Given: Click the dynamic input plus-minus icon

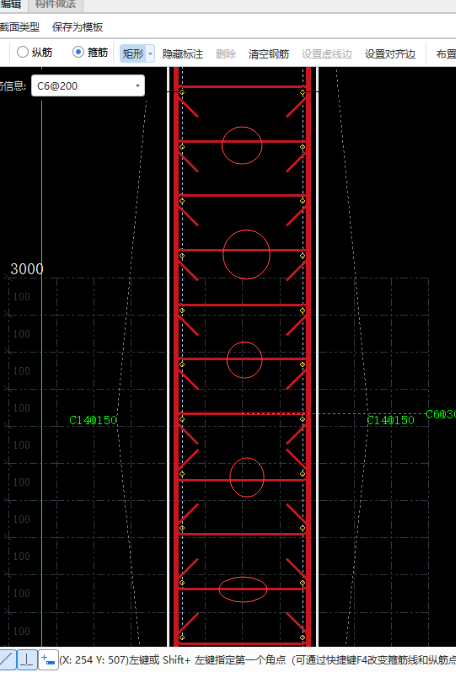Looking at the screenshot, I should [48, 659].
